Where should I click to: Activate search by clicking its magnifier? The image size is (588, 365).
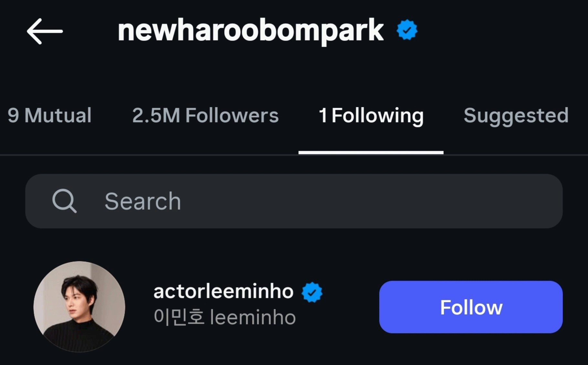point(65,201)
